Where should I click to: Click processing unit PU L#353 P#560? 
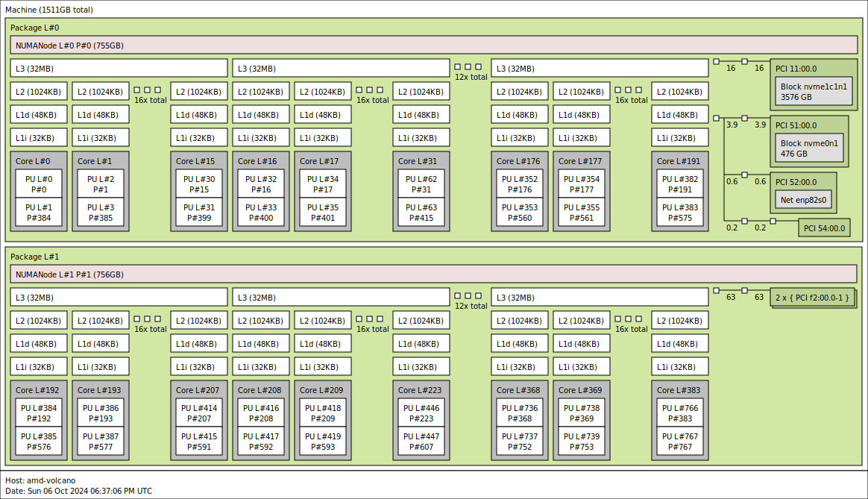520,213
